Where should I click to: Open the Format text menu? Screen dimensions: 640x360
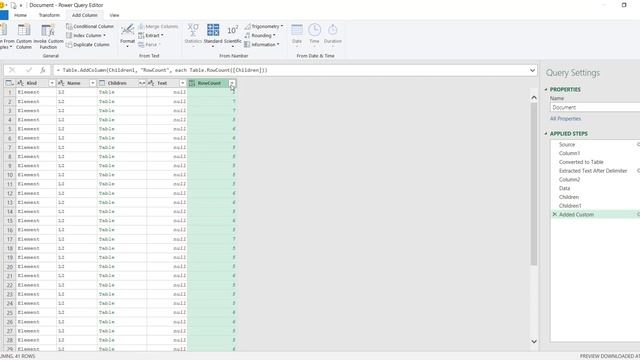click(x=127, y=36)
